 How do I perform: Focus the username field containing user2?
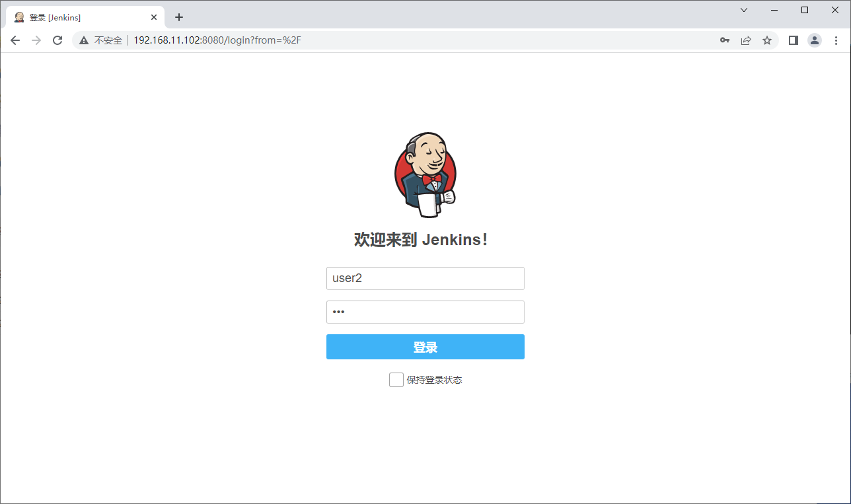coord(425,278)
